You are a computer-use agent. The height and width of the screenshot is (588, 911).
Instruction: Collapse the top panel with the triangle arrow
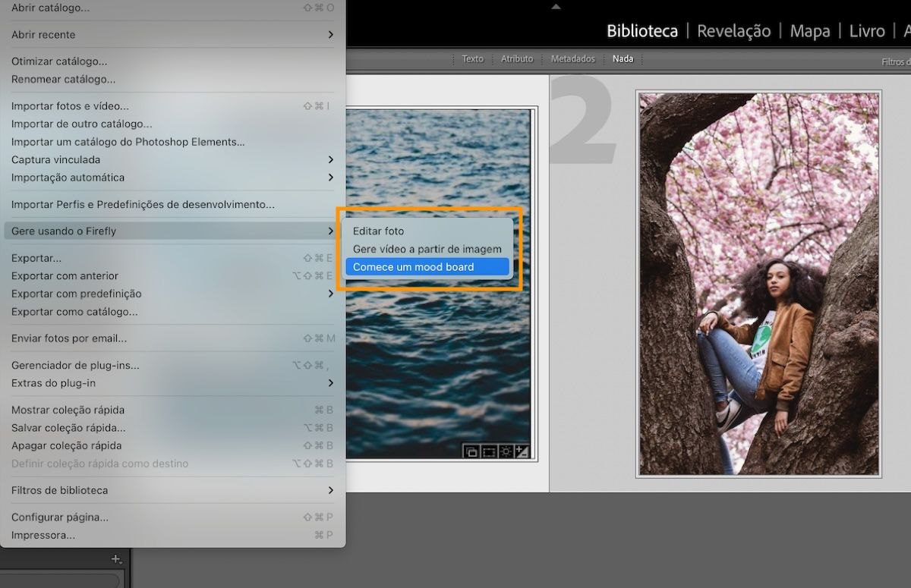[x=556, y=6]
